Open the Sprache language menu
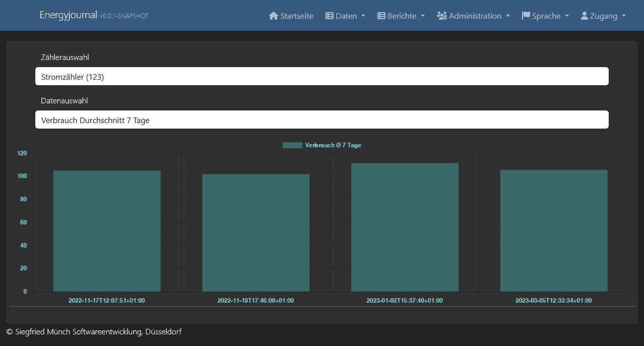Viewport: 644px width, 346px height. coord(546,16)
